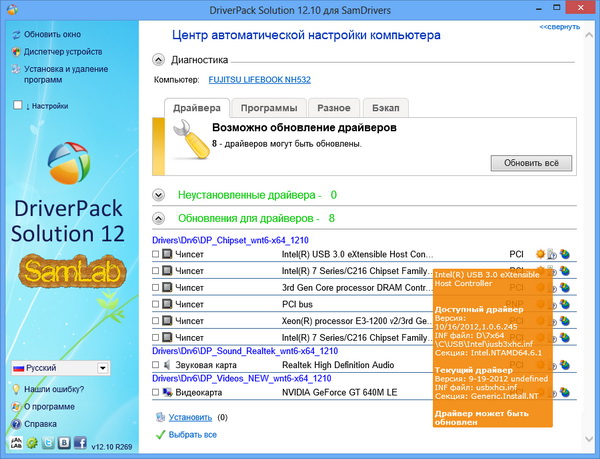Click the globe icon in NVIDIA GeForce row

tap(564, 392)
